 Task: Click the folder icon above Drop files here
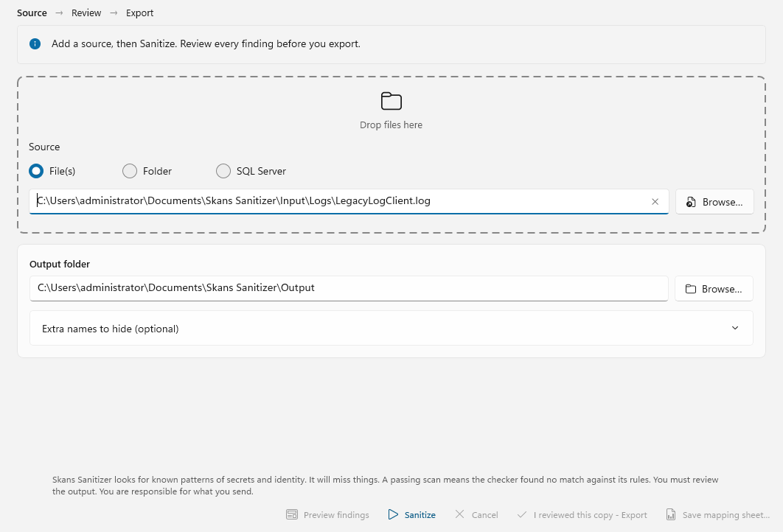pos(391,101)
